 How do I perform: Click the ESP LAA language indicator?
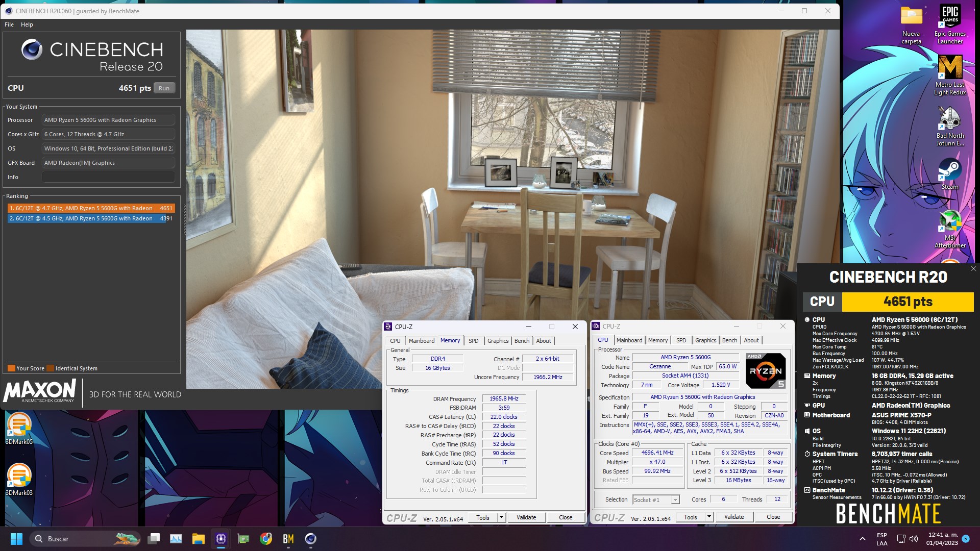point(881,539)
